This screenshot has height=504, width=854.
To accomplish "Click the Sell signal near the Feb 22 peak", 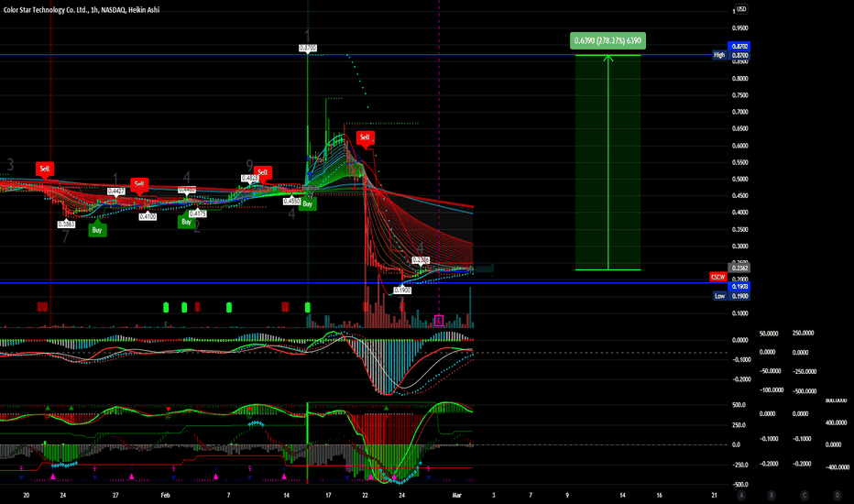I will point(365,137).
